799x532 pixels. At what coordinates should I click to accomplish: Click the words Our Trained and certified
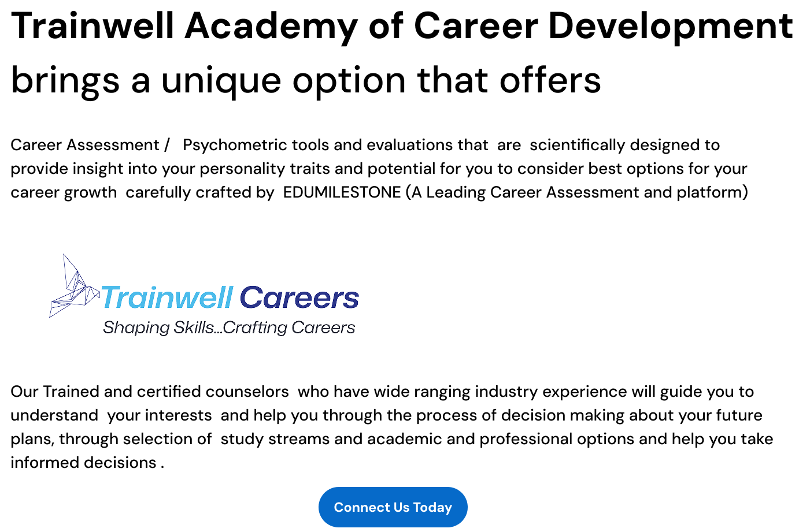pos(106,392)
